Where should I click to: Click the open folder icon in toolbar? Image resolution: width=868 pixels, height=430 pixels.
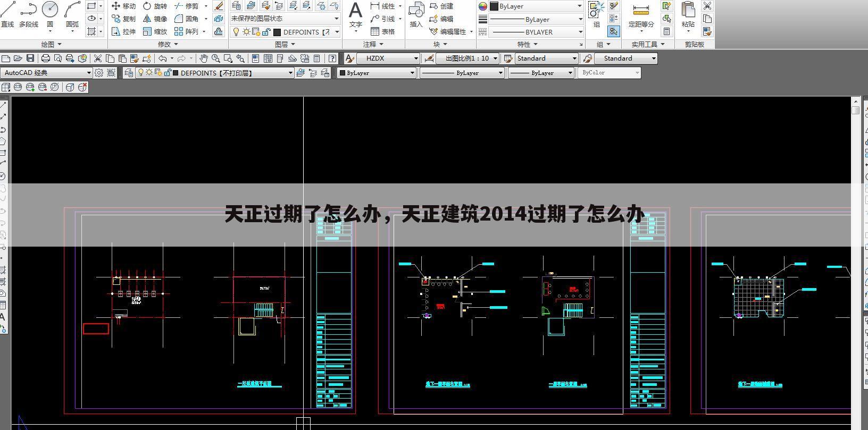(x=18, y=58)
